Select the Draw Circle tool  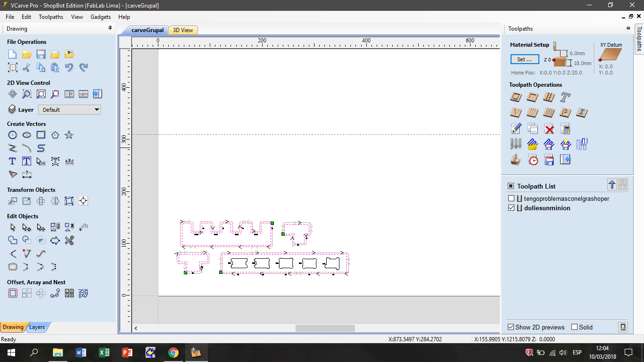coord(13,135)
